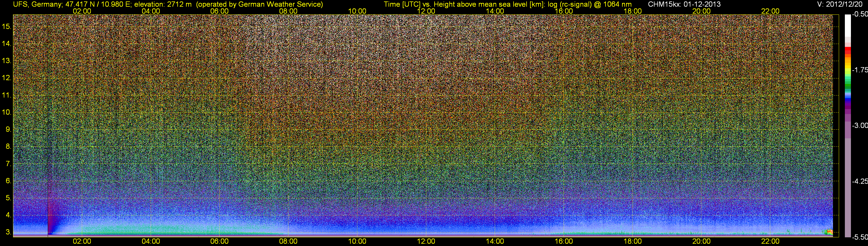The width and height of the screenshot is (868, 246).
Task: Click the '10:00' label on the bottom time axis
Action: pos(357,241)
